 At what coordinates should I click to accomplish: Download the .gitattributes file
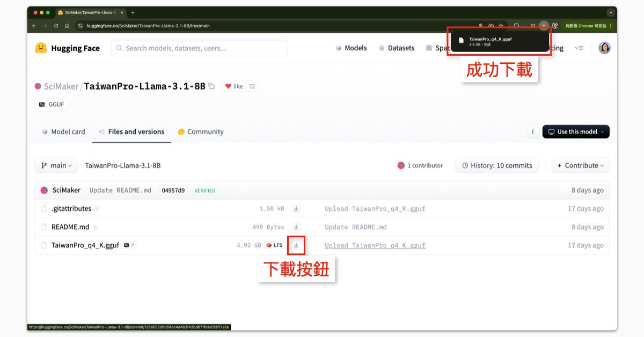tap(296, 209)
